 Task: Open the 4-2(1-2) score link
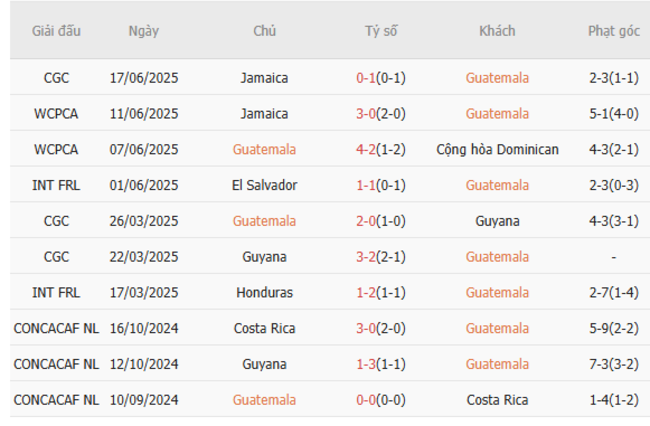(x=380, y=150)
